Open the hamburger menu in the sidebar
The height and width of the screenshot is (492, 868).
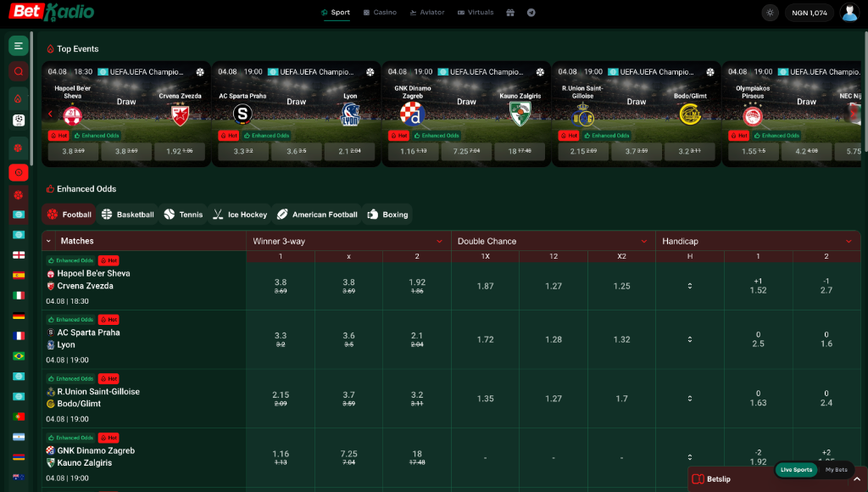[x=19, y=46]
